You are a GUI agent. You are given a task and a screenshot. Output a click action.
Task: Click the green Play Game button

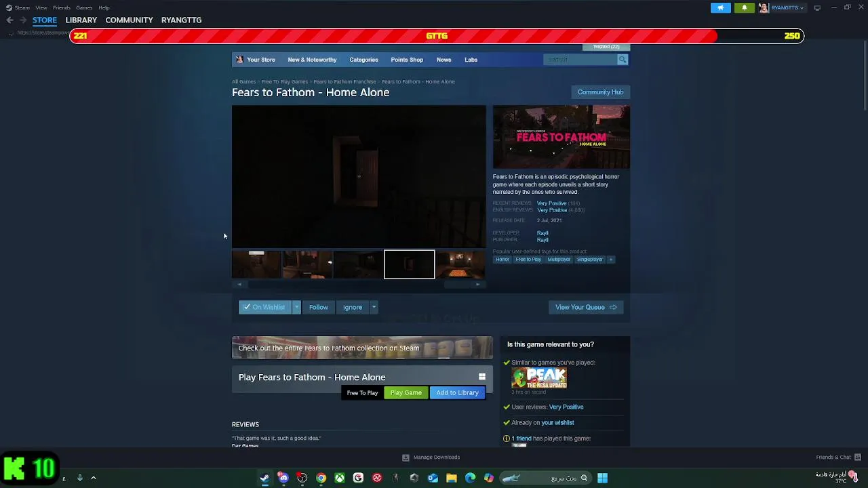pos(406,392)
